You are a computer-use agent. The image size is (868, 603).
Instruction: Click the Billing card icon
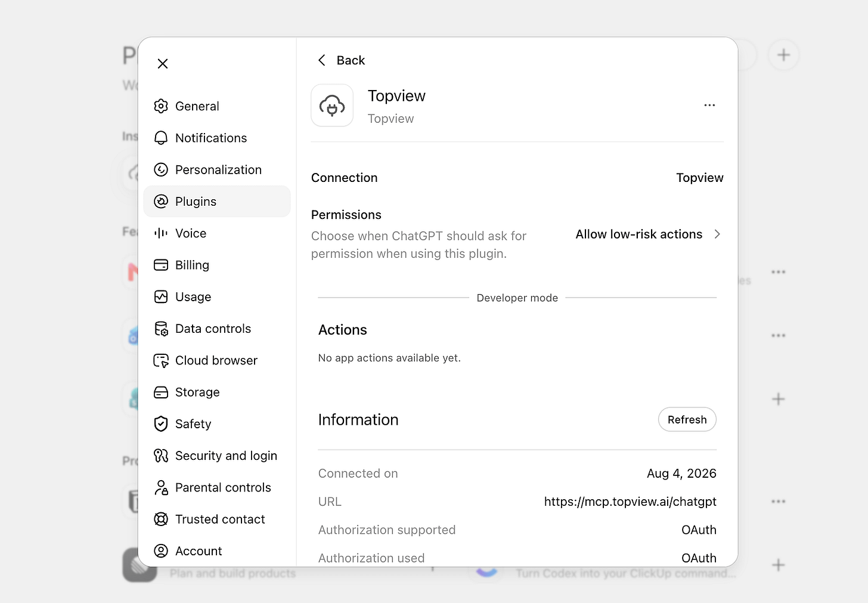click(x=161, y=265)
